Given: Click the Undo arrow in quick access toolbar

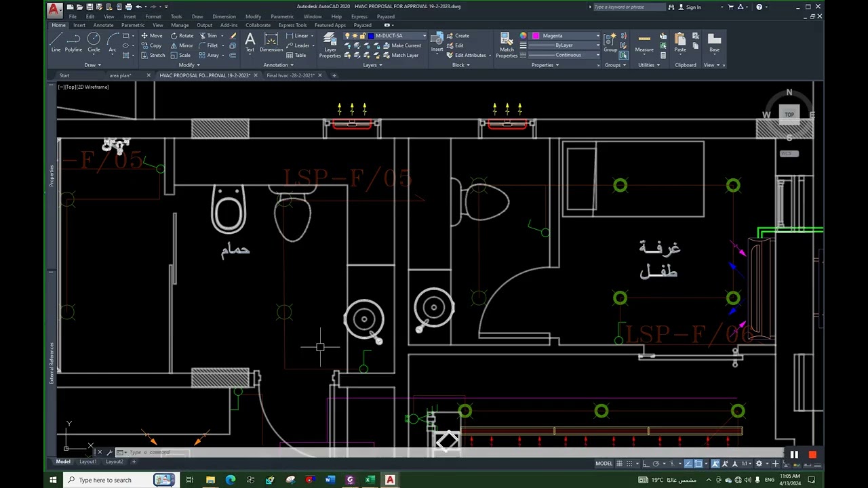Looking at the screenshot, I should 138,7.
